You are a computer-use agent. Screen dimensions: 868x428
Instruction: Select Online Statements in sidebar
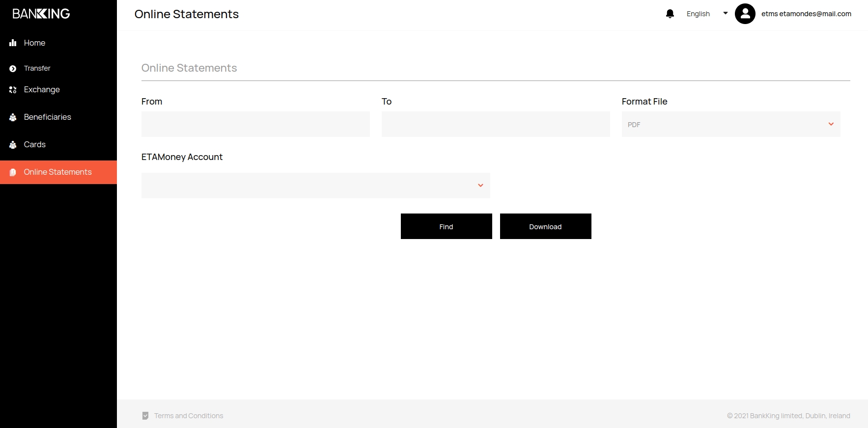click(x=58, y=172)
